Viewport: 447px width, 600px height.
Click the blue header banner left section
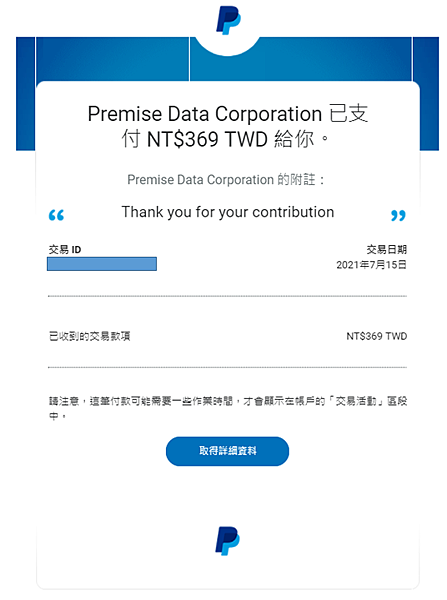tap(113, 59)
